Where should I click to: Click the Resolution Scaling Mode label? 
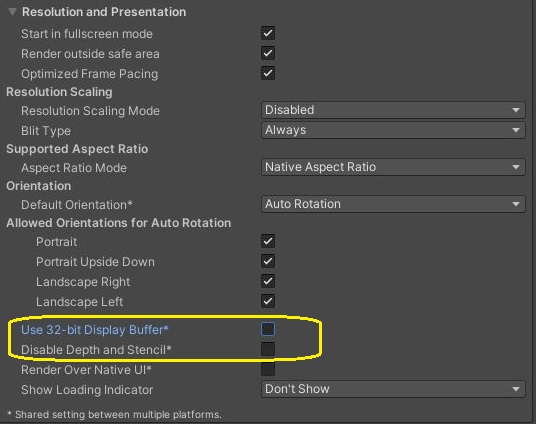coord(90,111)
